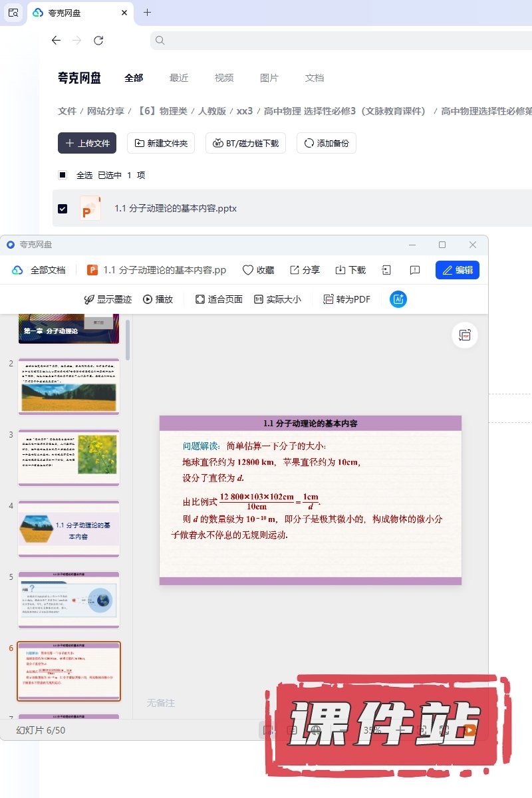Click 显示墨迹 ink display icon
The height and width of the screenshot is (798, 532).
89,299
